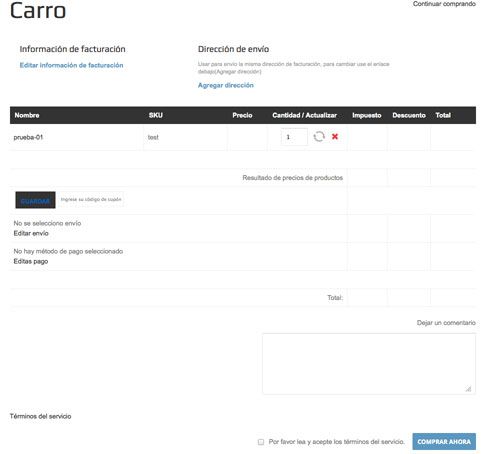Click the Precio column header

[x=242, y=115]
